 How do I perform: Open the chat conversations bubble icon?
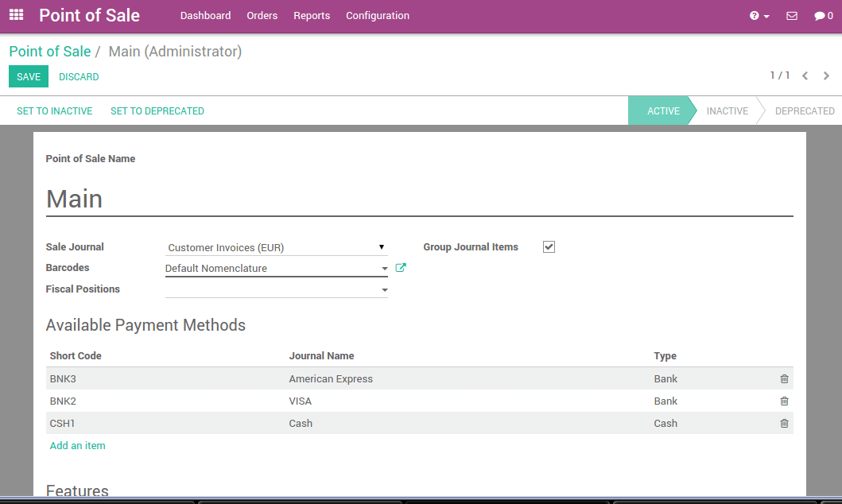coord(823,16)
